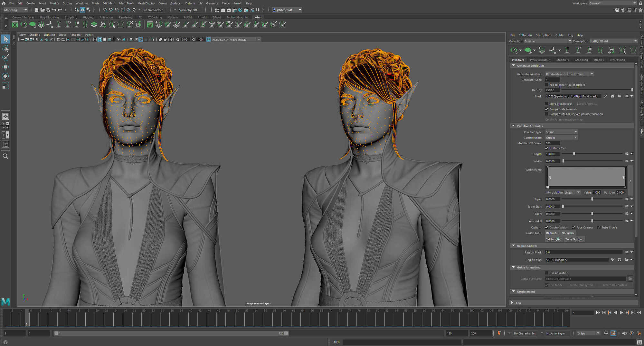
Task: Adjust the Length slider handle
Action: point(574,154)
